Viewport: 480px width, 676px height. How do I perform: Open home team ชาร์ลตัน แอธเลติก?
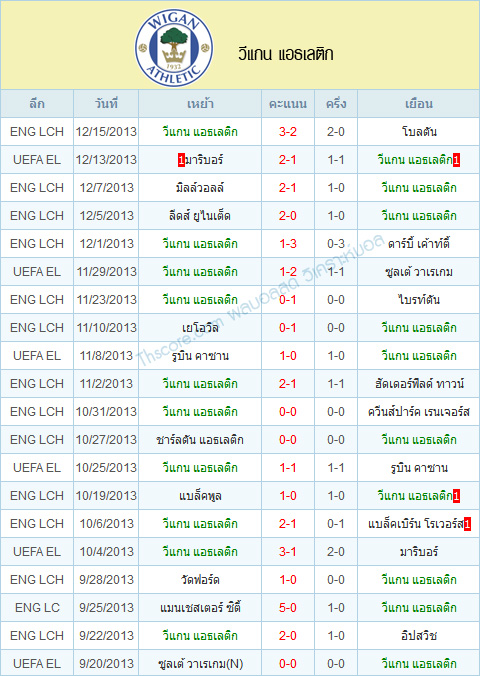point(200,440)
